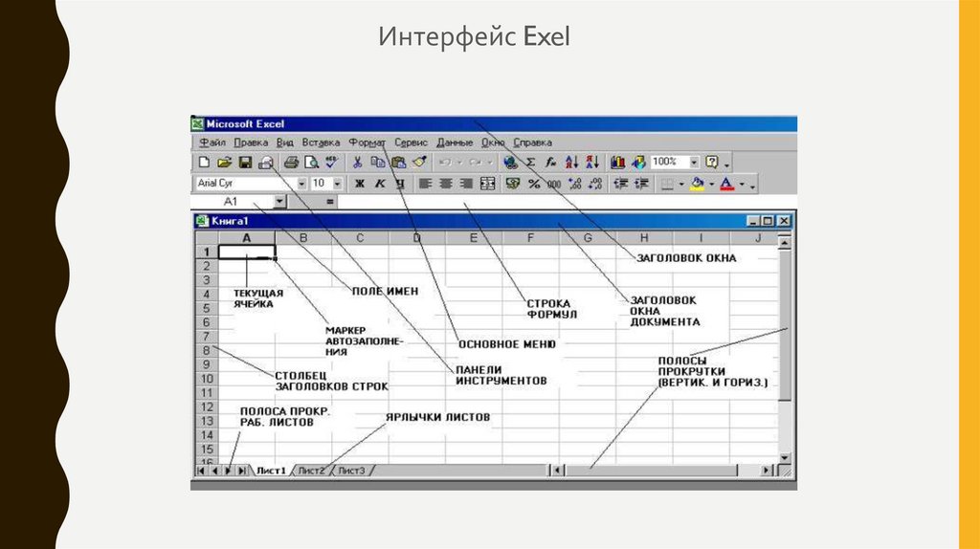Jump to first sheet with tab scroll button
The image size is (980, 549).
click(201, 471)
